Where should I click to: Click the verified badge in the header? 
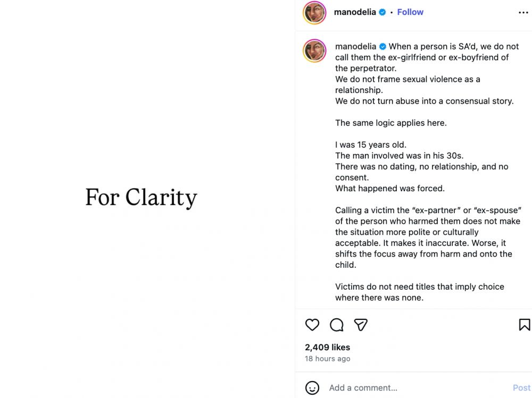tap(382, 12)
